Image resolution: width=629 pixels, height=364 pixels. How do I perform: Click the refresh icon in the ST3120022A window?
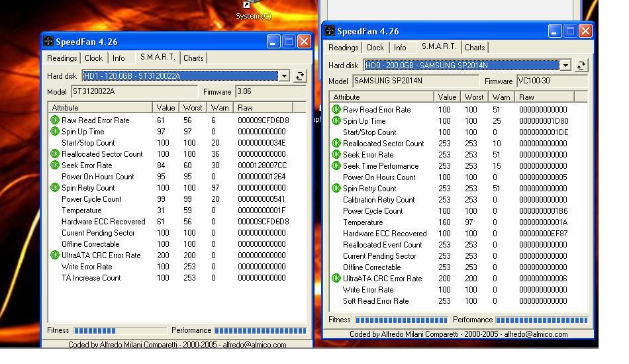pos(300,75)
